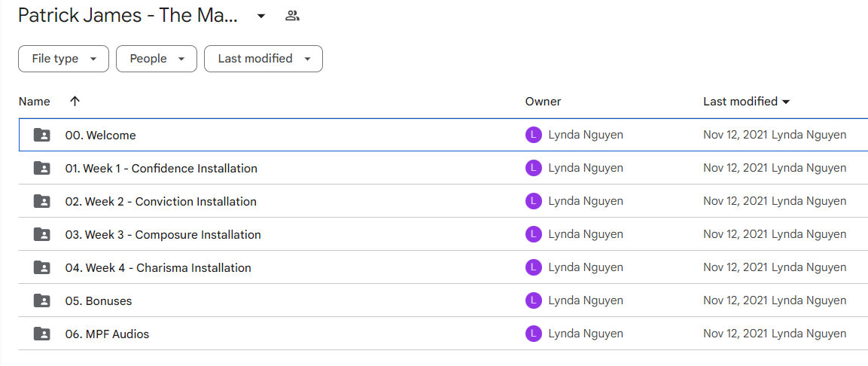Select 02. Week 2 - Conviction Installation
This screenshot has height=366, width=868.
tap(161, 202)
